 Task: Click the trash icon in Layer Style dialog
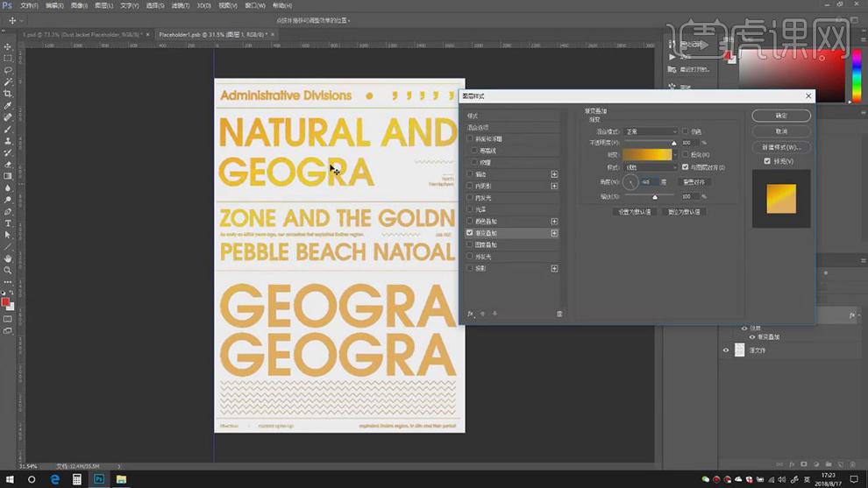tap(559, 314)
